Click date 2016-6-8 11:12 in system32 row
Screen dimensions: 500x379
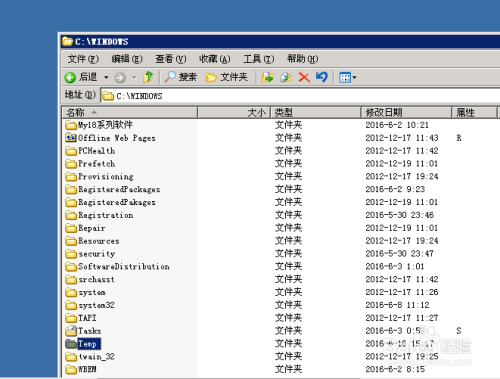coord(397,305)
